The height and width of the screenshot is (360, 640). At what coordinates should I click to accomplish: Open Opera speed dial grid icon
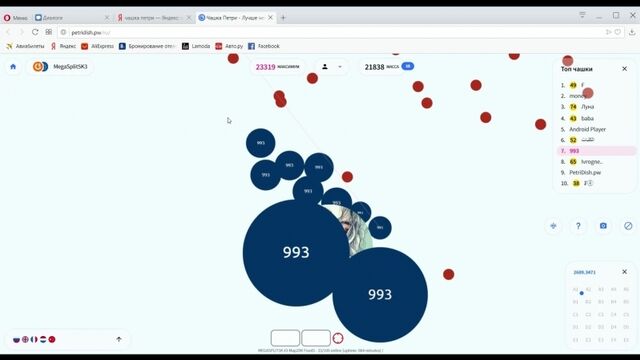click(49, 32)
